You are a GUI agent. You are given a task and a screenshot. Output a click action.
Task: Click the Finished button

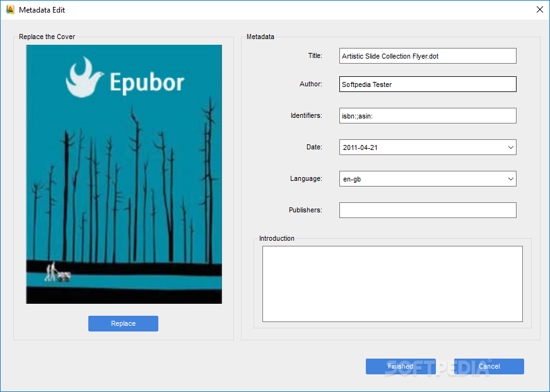click(x=401, y=366)
